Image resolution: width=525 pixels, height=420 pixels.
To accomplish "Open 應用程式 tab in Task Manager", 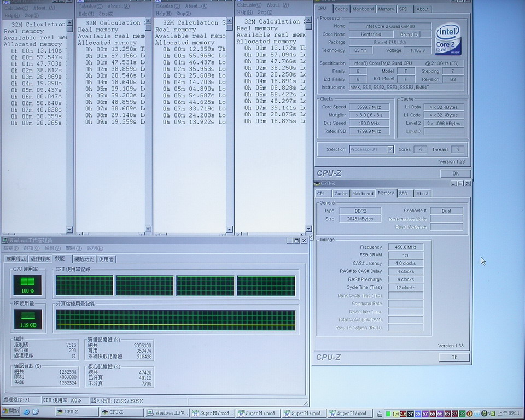I will pyautogui.click(x=16, y=259).
